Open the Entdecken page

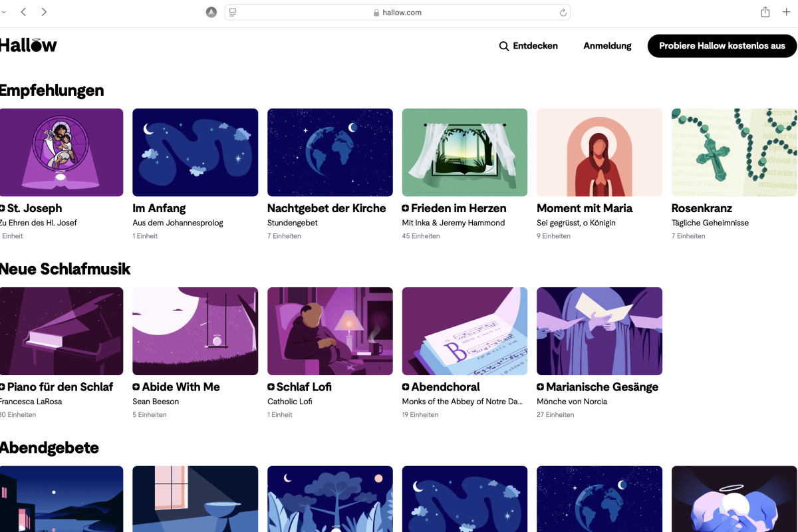pos(535,46)
